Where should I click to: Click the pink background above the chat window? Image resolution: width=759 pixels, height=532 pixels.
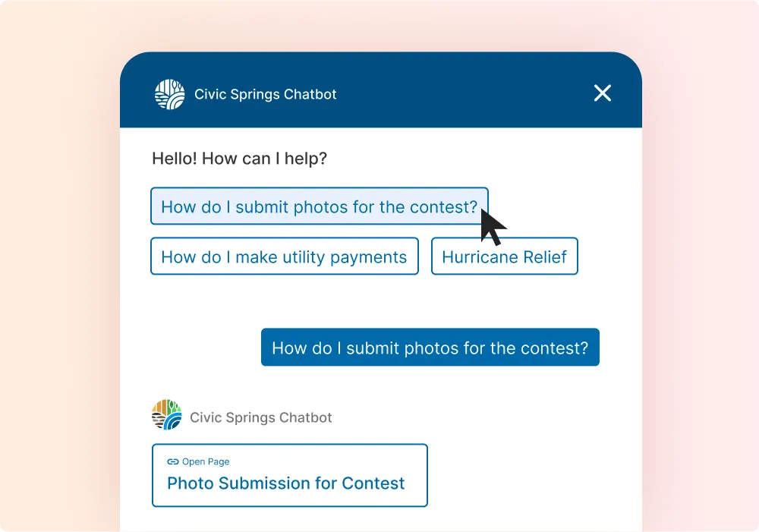(379, 27)
